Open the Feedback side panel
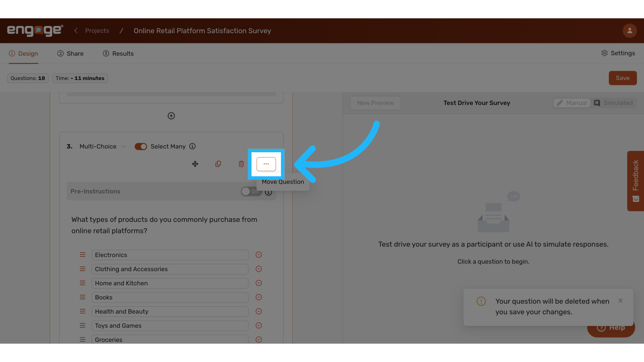 [635, 181]
